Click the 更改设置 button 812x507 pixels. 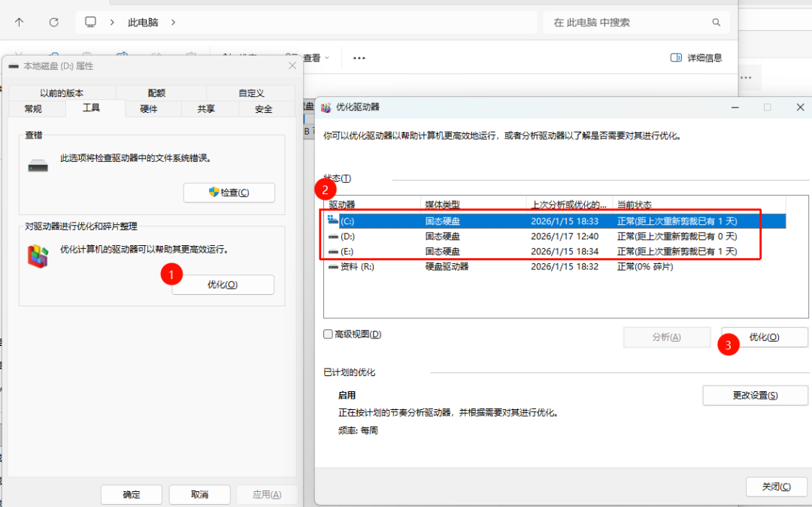(x=755, y=395)
